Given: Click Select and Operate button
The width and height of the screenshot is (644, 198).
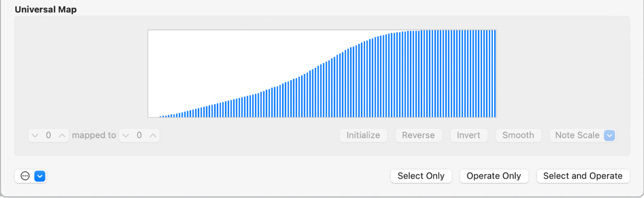Looking at the screenshot, I should [583, 176].
